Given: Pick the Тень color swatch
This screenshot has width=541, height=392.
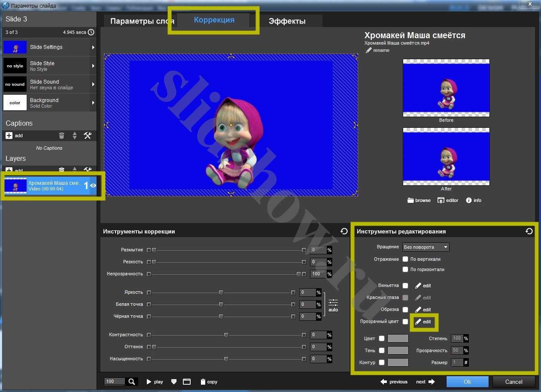Looking at the screenshot, I should (398, 350).
